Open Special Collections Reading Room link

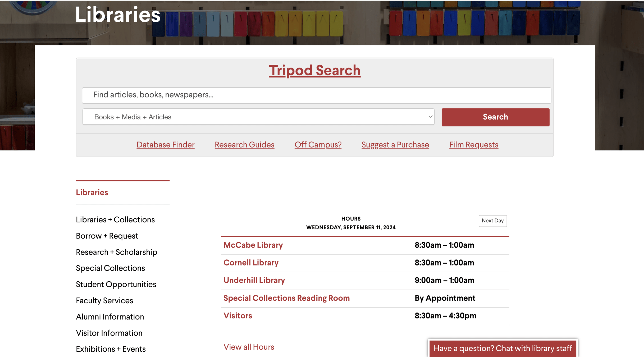286,298
